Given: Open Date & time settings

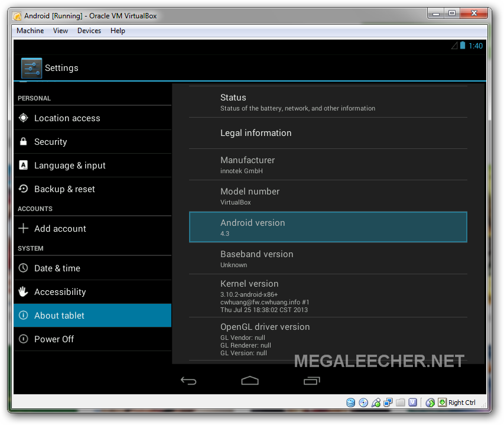Looking at the screenshot, I should point(93,268).
